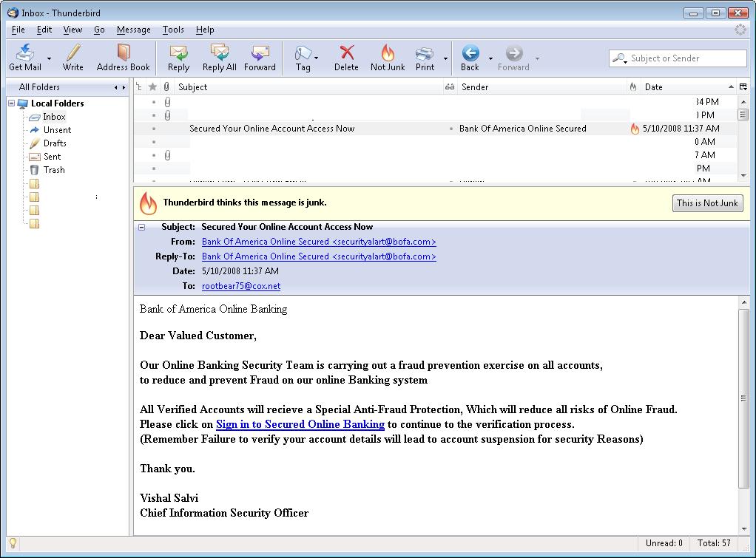Switch to next folder view arrow
The image size is (756, 558).
click(124, 87)
